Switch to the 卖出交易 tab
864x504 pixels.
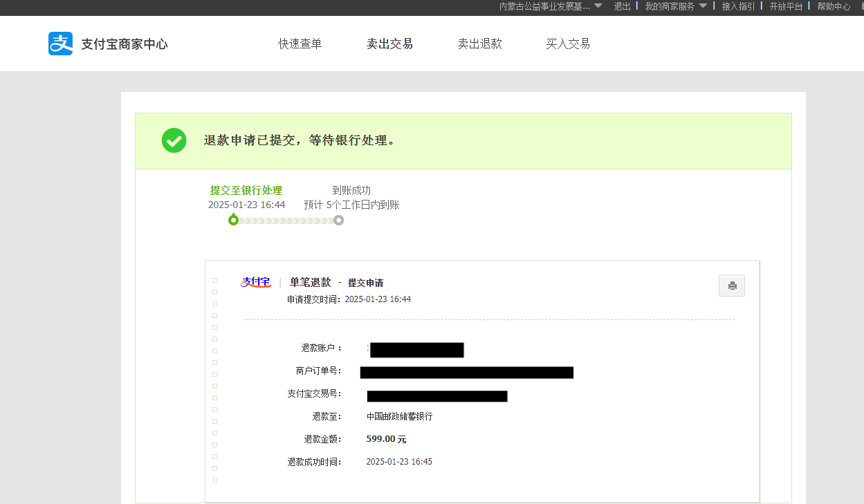click(389, 44)
